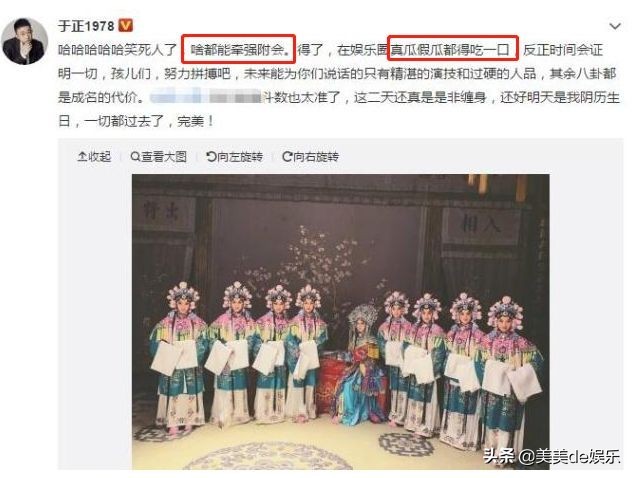Click the magnifier icon beside 查看大图
This screenshot has width=634, height=478.
(135, 157)
